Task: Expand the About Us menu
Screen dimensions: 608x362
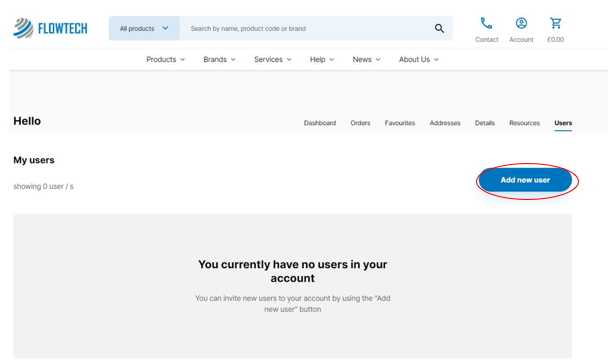Action: click(419, 59)
